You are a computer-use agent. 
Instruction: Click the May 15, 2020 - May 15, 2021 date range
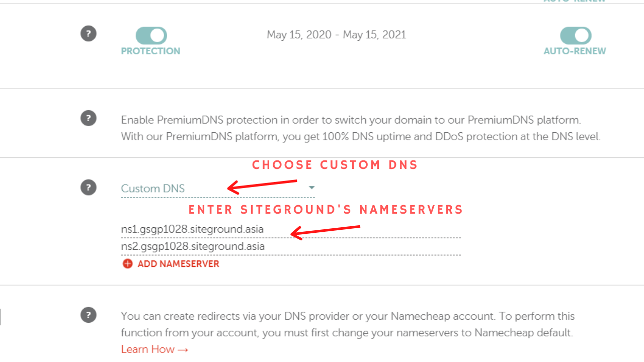pyautogui.click(x=336, y=35)
